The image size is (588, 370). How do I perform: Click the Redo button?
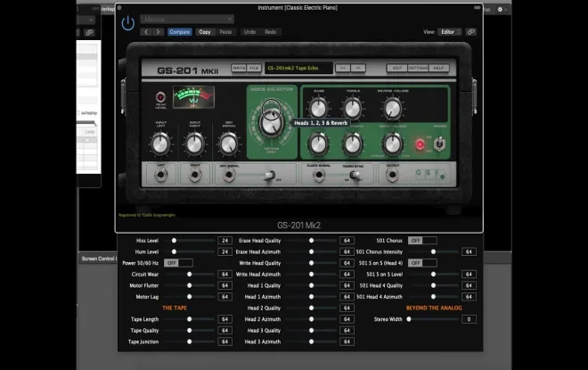(x=270, y=32)
